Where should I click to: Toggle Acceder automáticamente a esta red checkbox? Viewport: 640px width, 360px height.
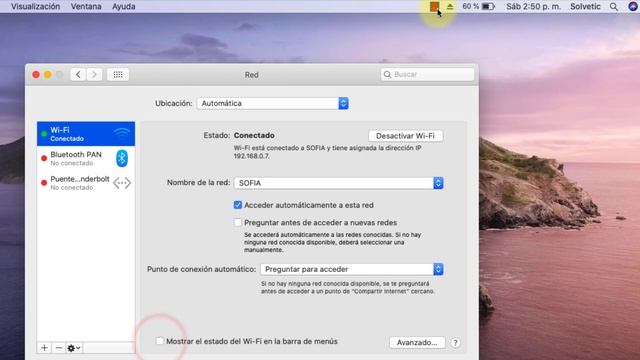238,205
